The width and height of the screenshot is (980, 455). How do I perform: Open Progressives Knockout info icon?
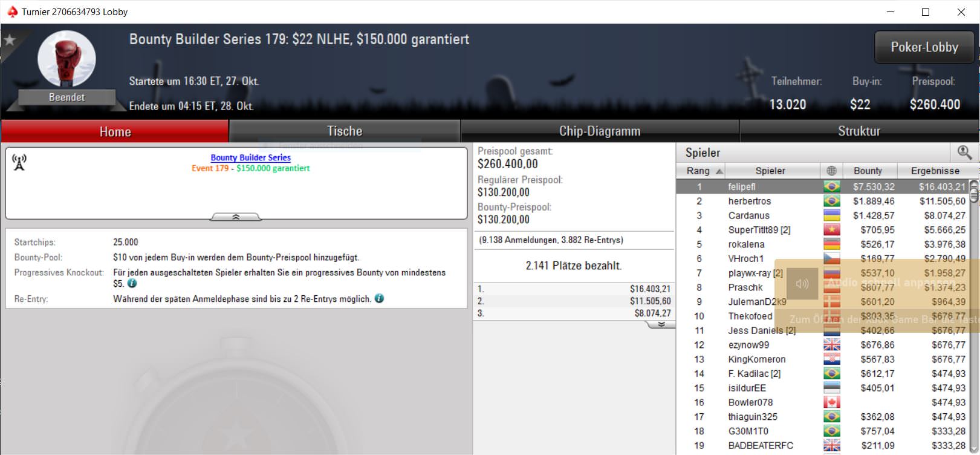132,283
